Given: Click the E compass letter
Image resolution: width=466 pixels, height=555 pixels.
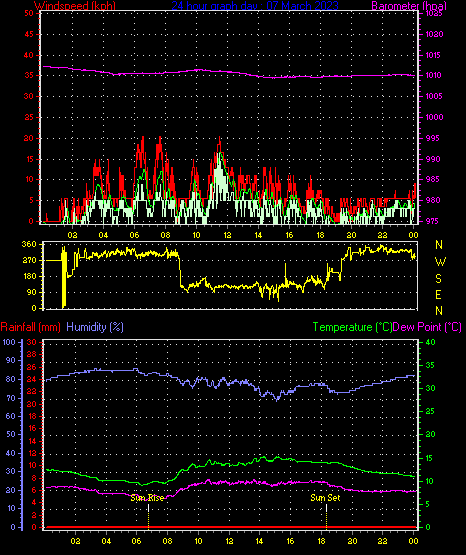Looking at the screenshot, I should tap(438, 295).
